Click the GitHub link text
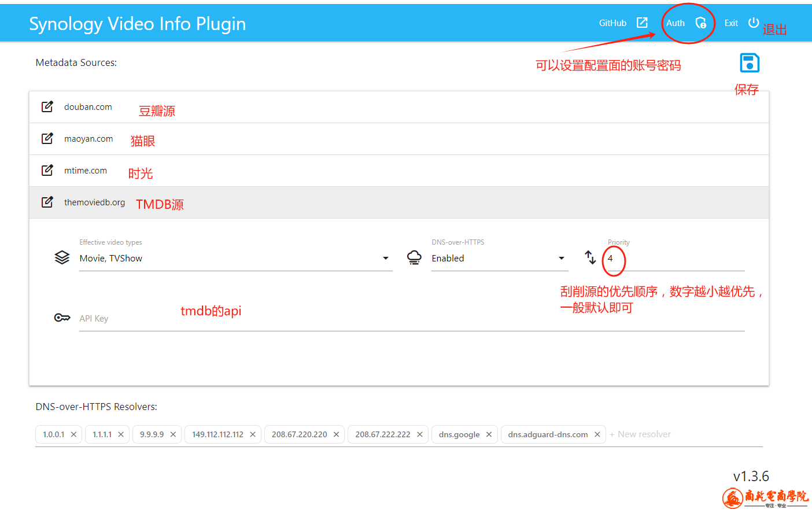This screenshot has width=812, height=513. 612,23
